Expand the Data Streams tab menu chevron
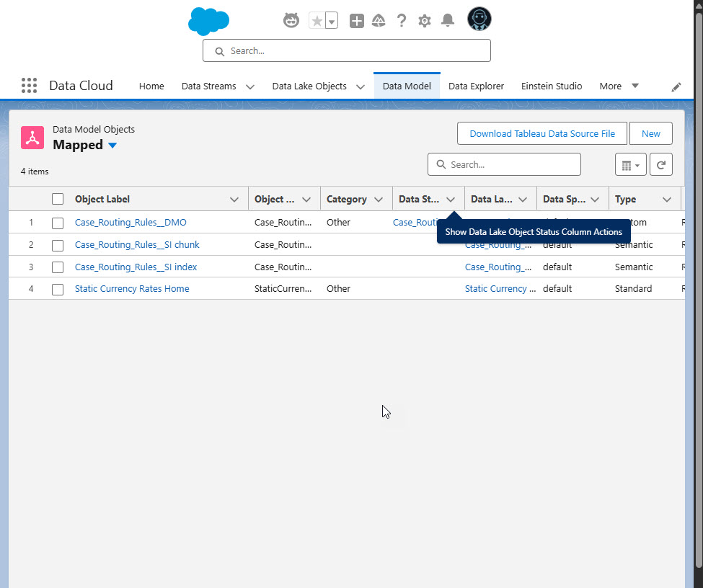 250,86
